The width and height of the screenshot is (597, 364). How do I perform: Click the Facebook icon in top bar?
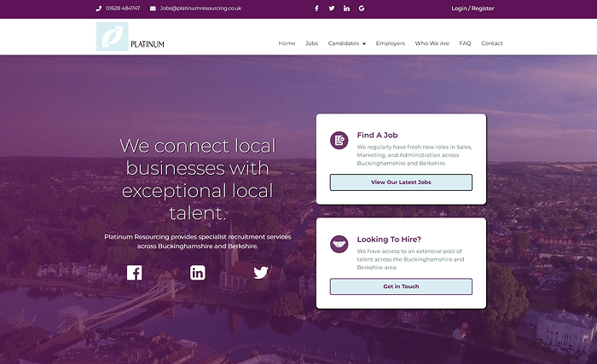(316, 9)
